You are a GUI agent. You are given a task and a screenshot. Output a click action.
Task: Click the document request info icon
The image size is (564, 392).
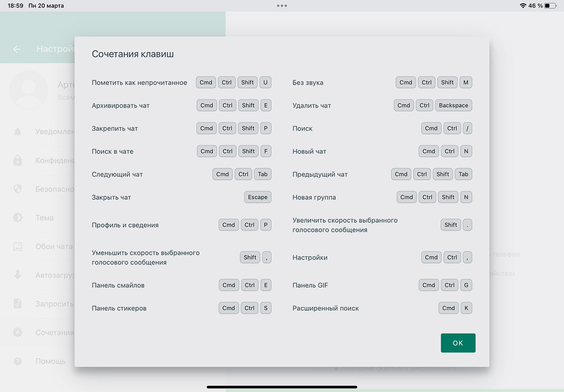[x=18, y=304]
